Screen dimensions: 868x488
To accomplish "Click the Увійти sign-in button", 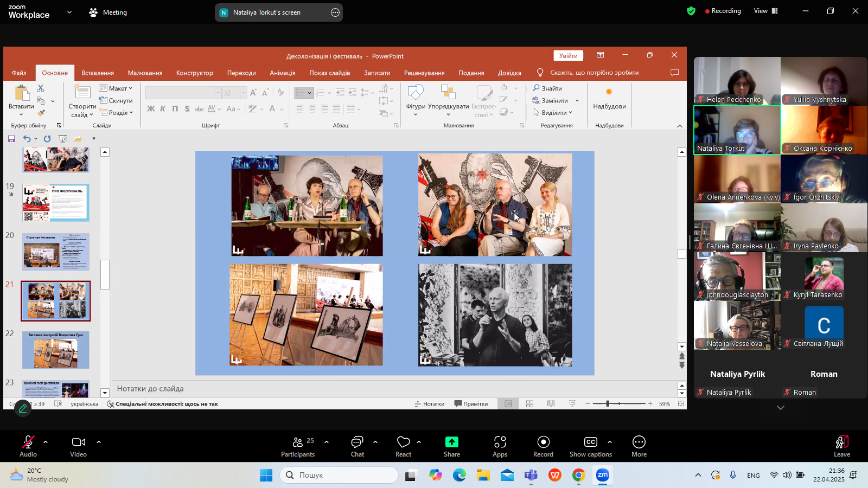I will (x=568, y=56).
